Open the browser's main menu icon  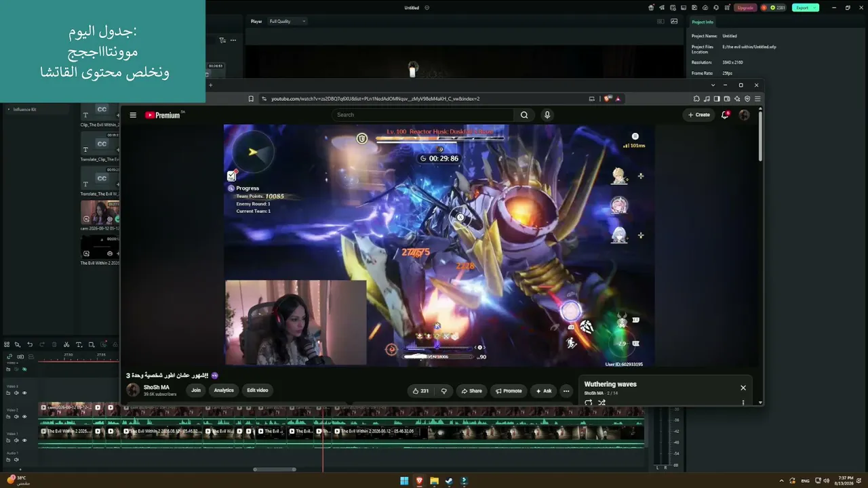pos(757,99)
